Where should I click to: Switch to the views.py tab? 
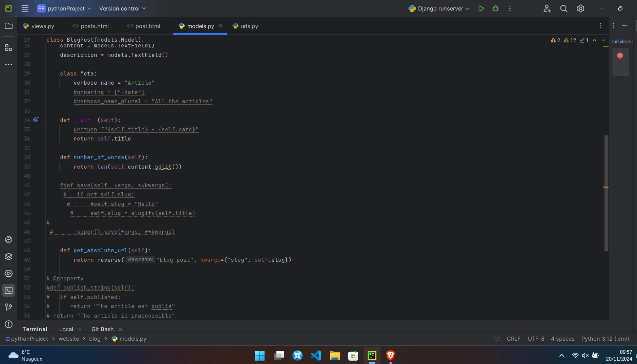click(x=42, y=26)
